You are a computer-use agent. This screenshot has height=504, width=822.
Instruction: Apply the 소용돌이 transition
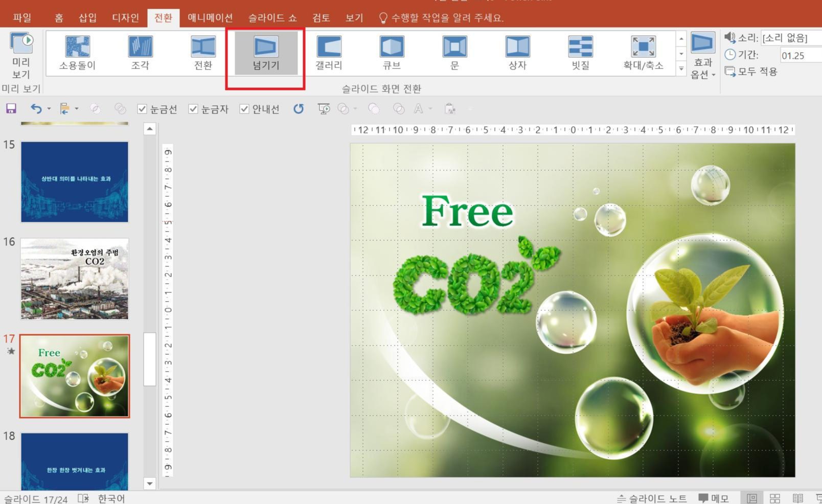click(77, 53)
